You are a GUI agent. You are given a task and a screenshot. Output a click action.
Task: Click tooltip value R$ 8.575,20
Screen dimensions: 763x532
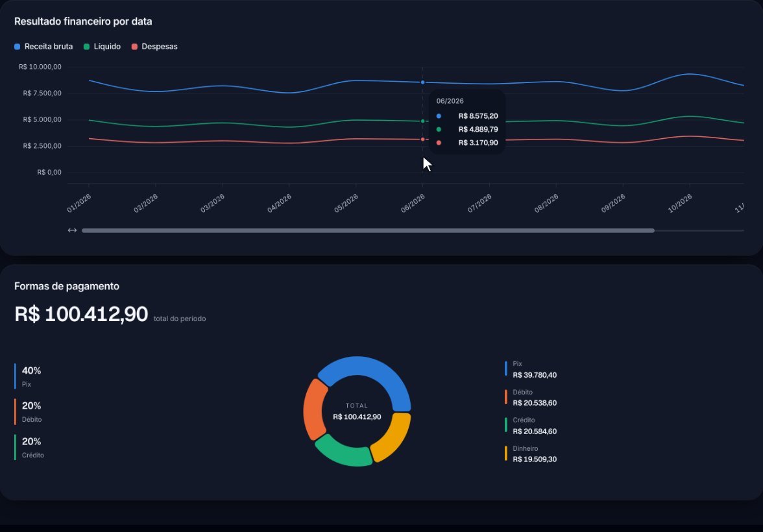pos(478,116)
